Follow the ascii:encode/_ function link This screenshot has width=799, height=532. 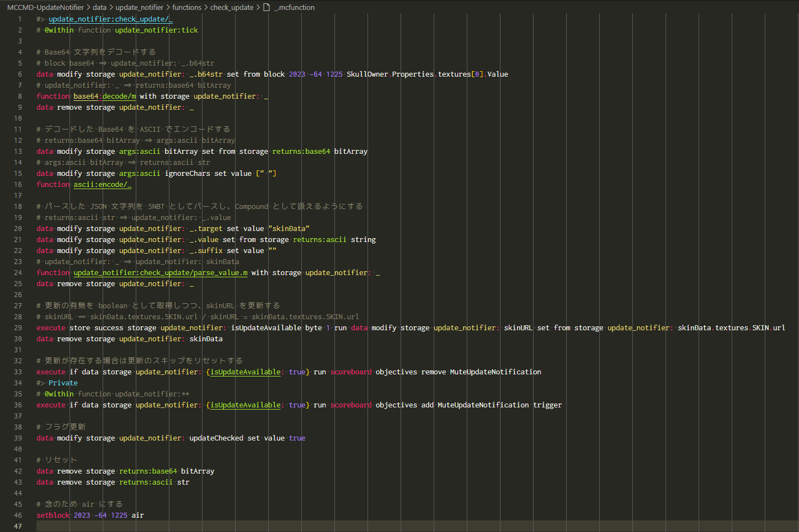[x=103, y=184]
